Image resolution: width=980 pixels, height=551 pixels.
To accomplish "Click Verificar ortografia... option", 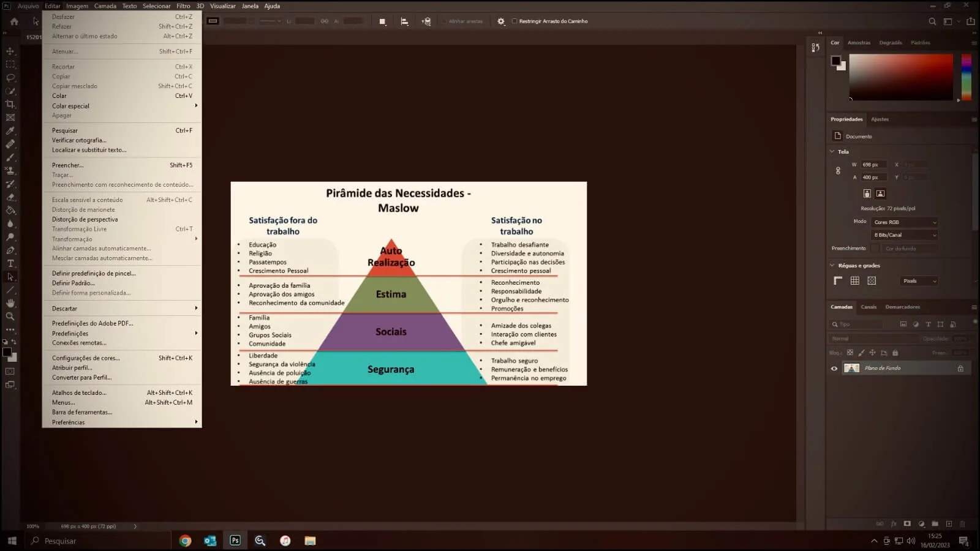I will (79, 140).
